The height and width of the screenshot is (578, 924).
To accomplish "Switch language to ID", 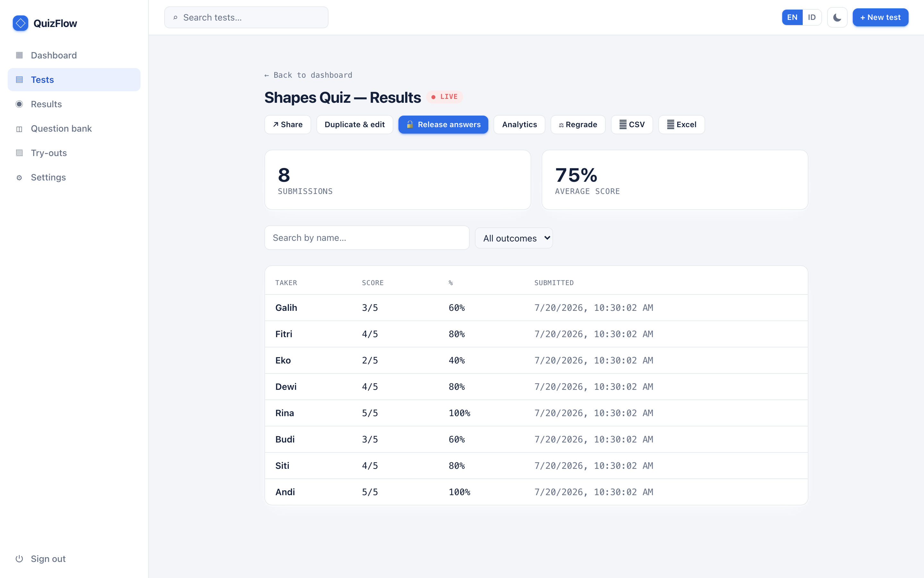I will (x=812, y=18).
